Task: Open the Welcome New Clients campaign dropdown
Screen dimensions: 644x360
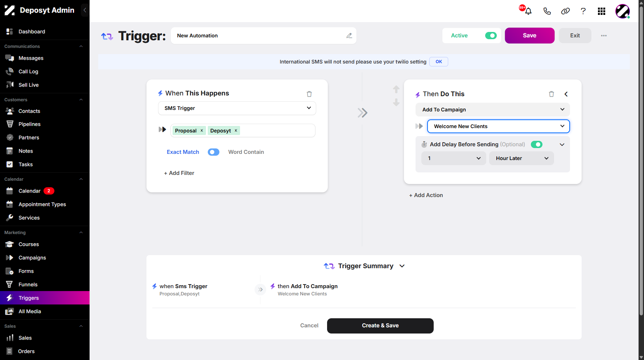Action: [x=499, y=126]
